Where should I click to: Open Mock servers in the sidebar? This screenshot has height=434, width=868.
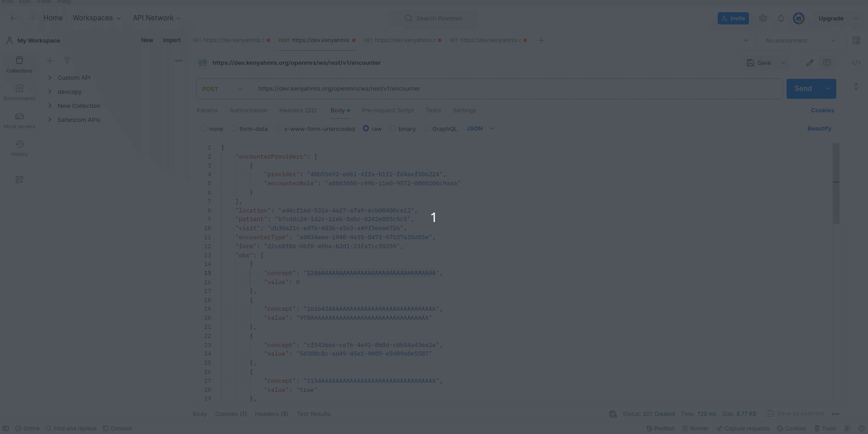[x=19, y=121]
